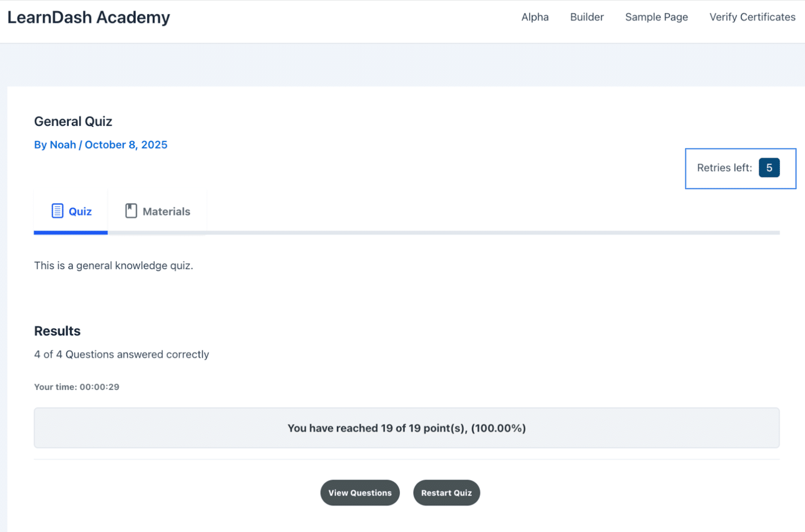The width and height of the screenshot is (805, 532).
Task: Open the Materials tab
Action: 157,211
